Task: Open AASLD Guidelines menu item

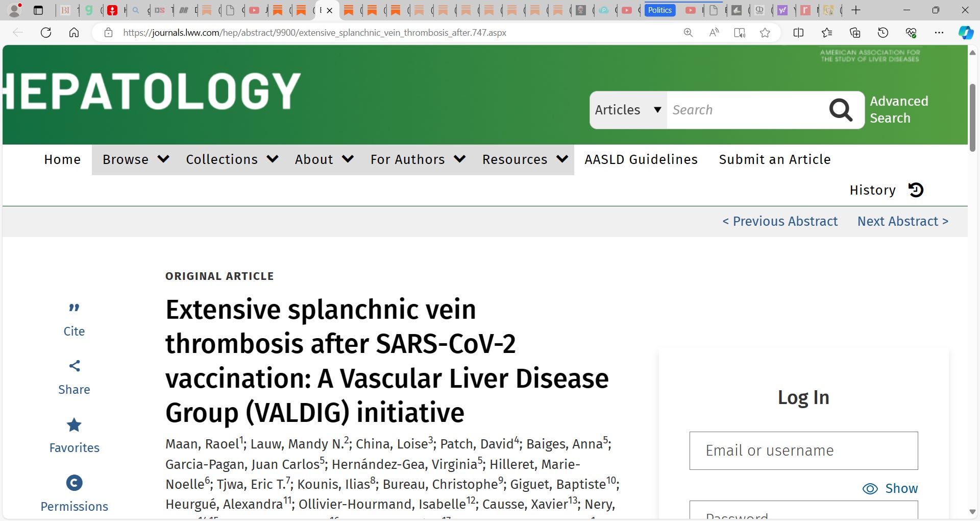Action: [641, 159]
